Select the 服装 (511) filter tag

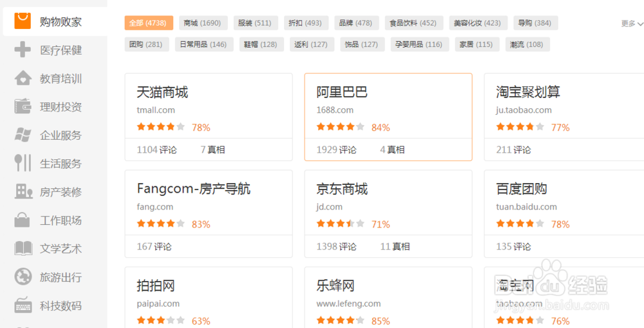tap(256, 23)
